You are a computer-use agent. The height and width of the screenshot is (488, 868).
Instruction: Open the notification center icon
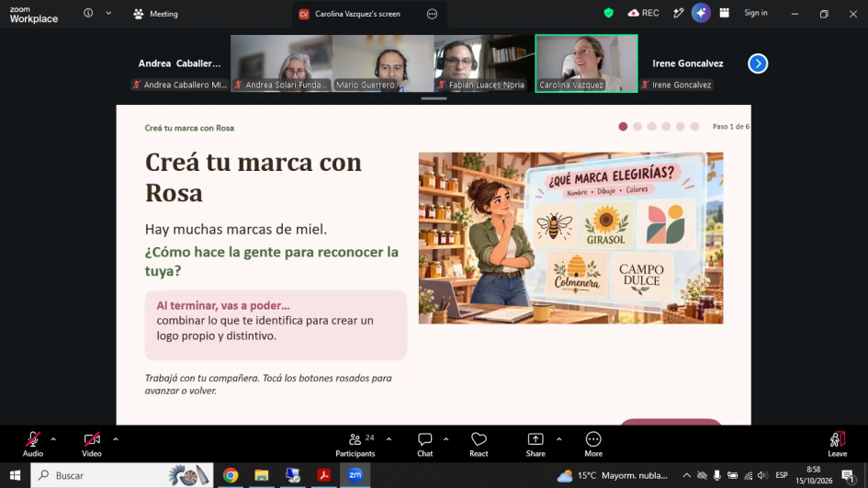pos(848,475)
